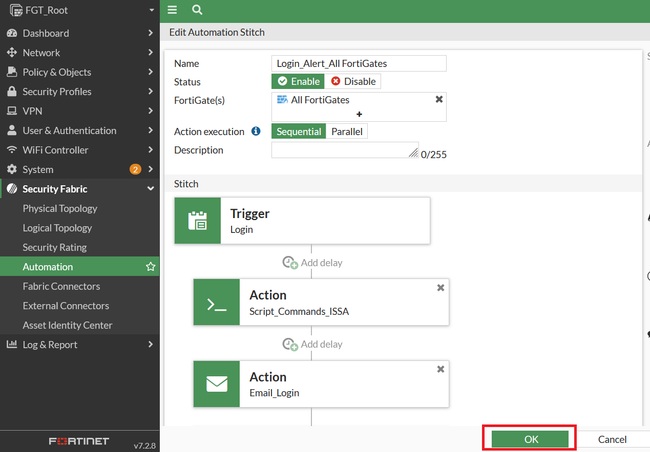The width and height of the screenshot is (650, 452).
Task: Select the Automation menu item
Action: pyautogui.click(x=80, y=267)
